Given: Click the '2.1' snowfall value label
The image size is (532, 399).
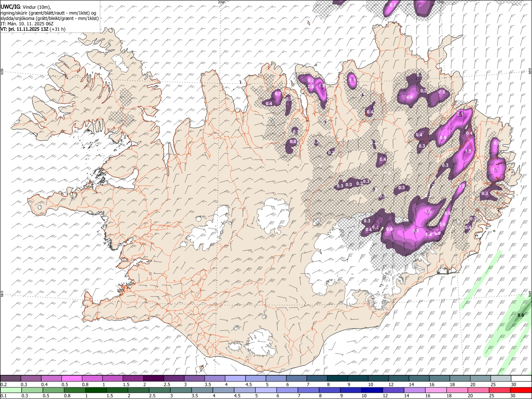Looking at the screenshot, I should pos(460,113).
